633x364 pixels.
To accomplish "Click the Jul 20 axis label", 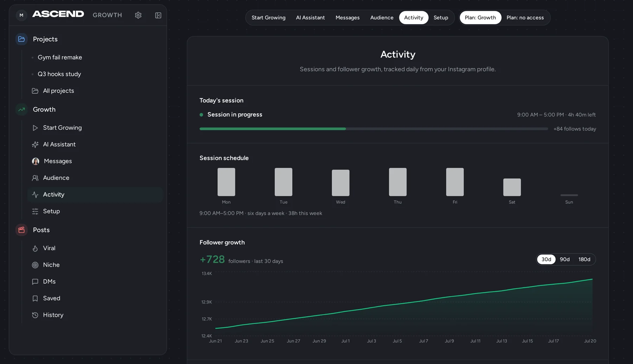I will [590, 341].
